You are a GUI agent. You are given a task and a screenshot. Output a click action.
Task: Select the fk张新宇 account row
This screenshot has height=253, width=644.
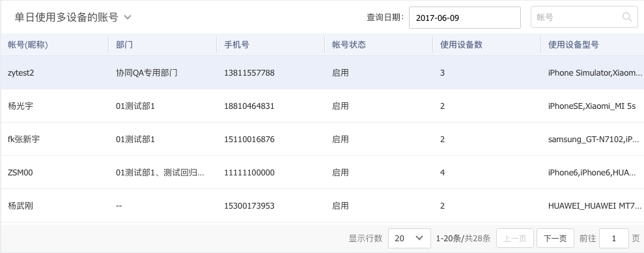(322, 140)
